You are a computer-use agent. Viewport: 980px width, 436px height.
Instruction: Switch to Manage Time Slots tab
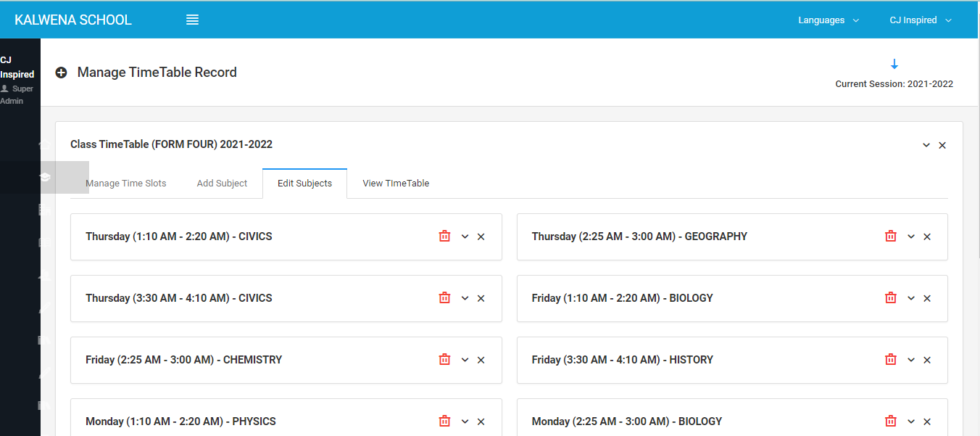126,184
